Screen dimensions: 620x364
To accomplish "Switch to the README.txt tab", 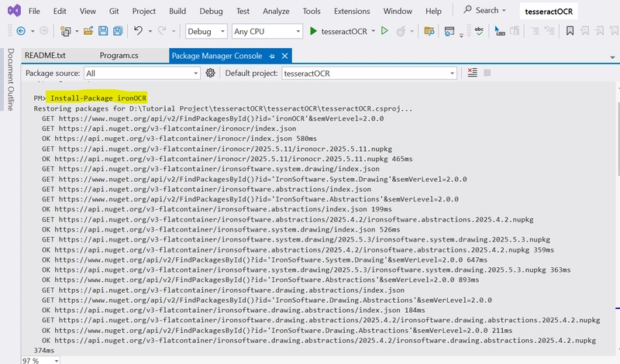I will [45, 55].
